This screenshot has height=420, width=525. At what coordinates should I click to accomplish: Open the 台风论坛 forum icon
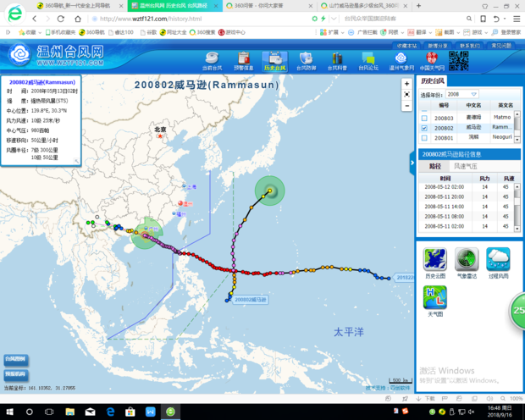pos(368,59)
